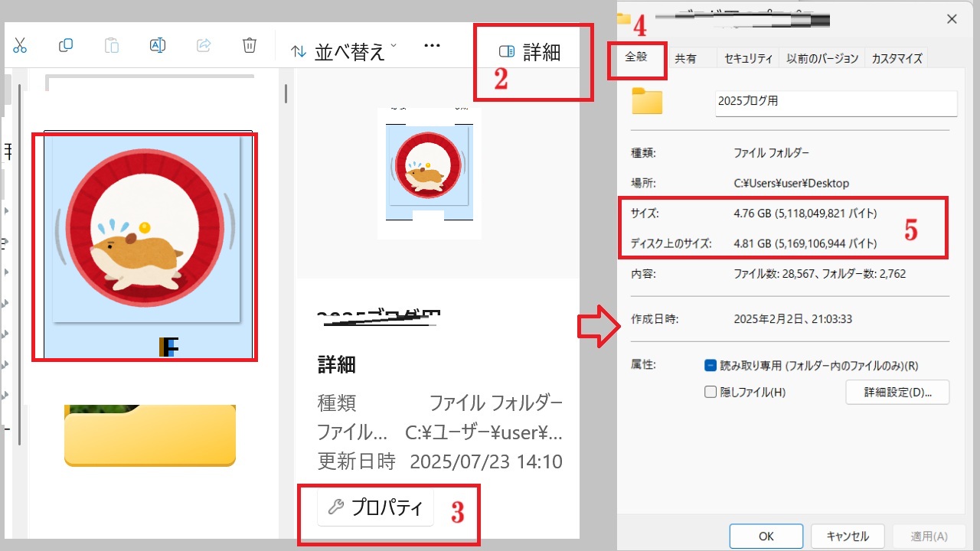
Task: Click the Copy icon in toolbar
Action: 66,46
